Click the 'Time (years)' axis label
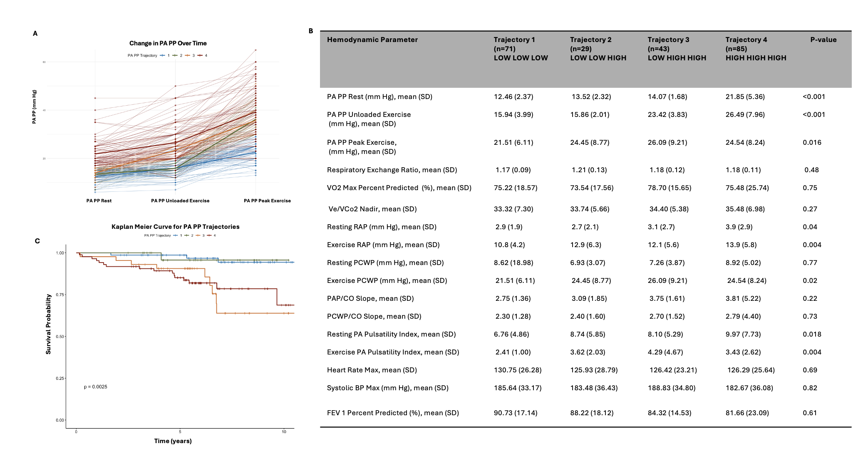 point(173,441)
